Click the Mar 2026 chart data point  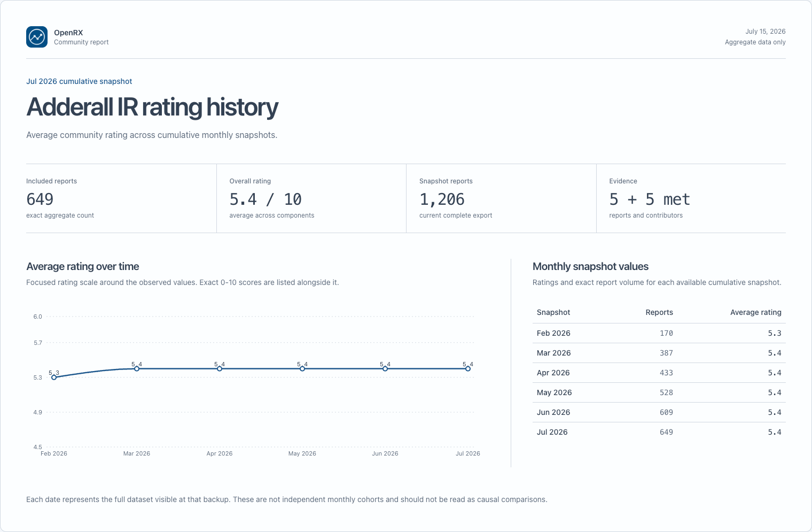pyautogui.click(x=137, y=368)
